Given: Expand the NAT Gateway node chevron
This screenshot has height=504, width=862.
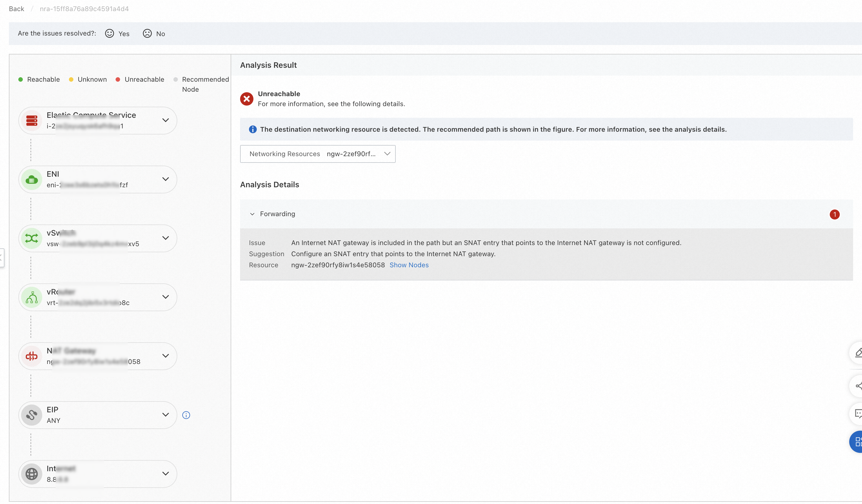Looking at the screenshot, I should tap(166, 356).
